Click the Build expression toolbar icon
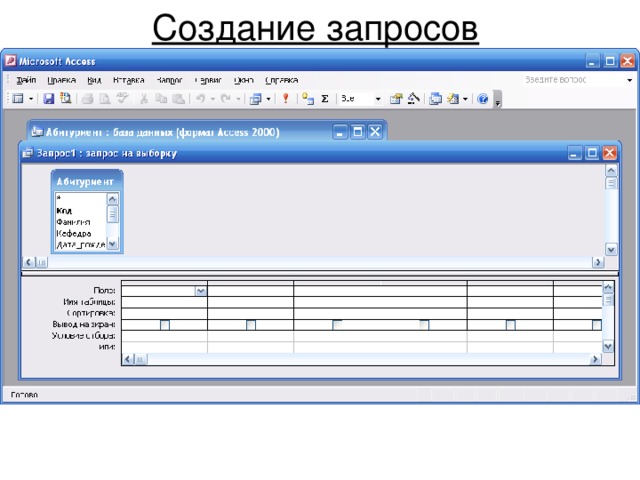Screen dimensions: 640x480 coord(414,98)
